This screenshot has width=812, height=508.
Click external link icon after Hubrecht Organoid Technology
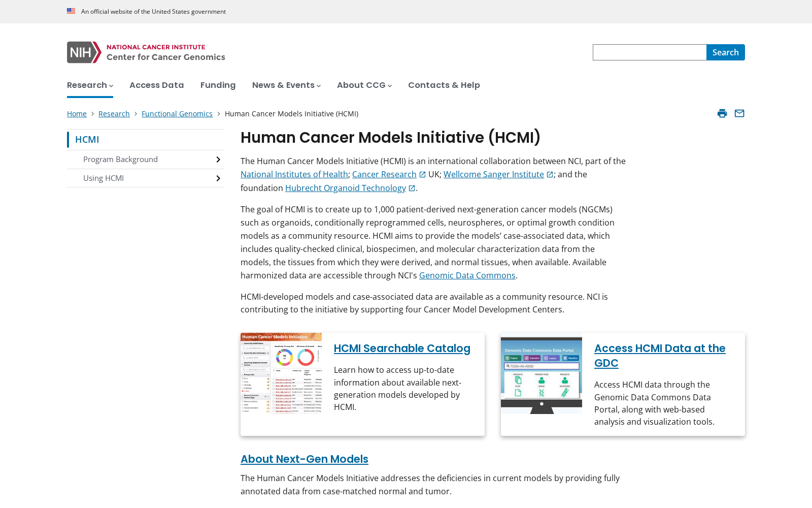(x=412, y=188)
